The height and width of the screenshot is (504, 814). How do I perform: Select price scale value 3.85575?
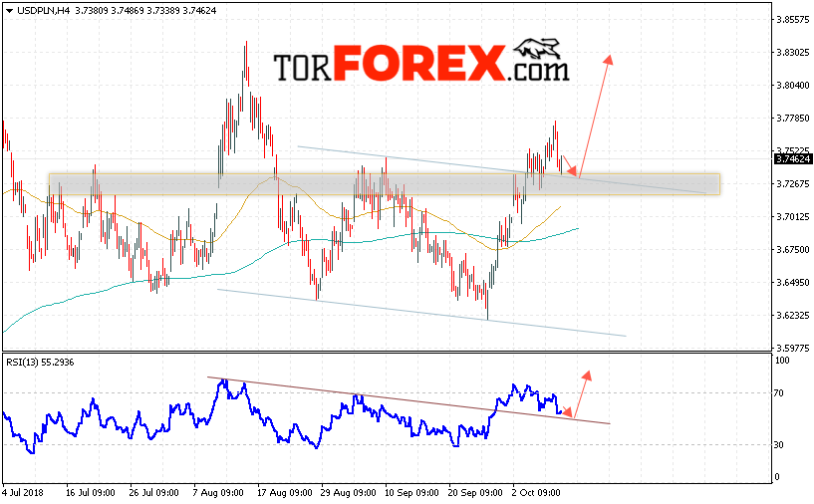click(x=793, y=19)
